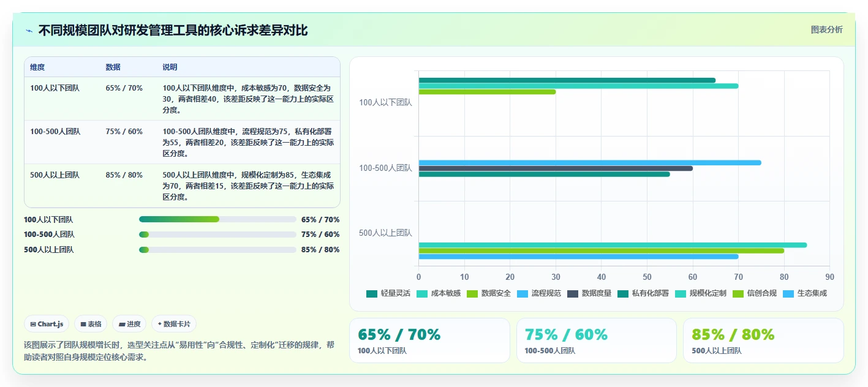Viewport: 868px width, 387px height.
Task: Click the 100人以下团队 progress row label
Action: (48, 219)
